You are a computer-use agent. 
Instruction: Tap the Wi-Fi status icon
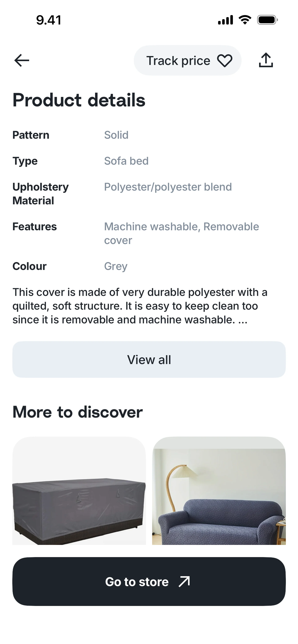[x=245, y=20]
